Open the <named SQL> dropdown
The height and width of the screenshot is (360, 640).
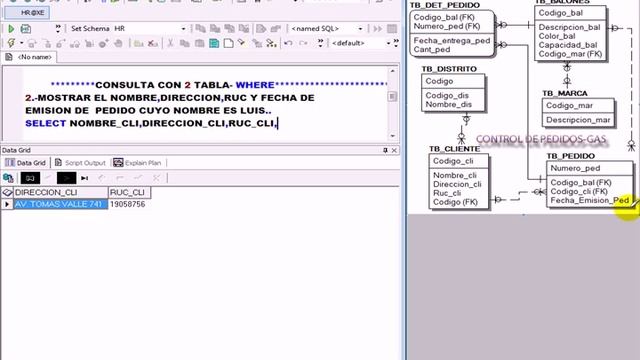click(x=360, y=29)
